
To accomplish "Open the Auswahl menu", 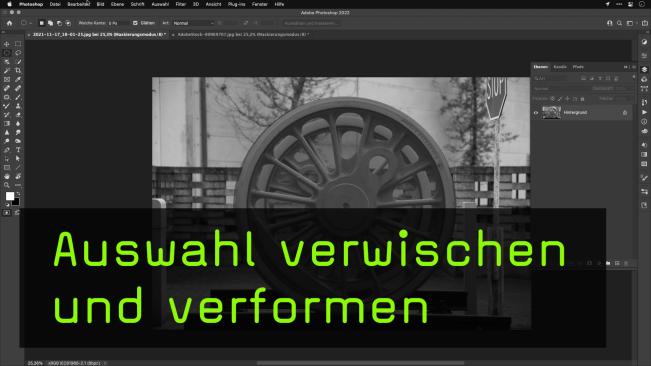I will [160, 4].
